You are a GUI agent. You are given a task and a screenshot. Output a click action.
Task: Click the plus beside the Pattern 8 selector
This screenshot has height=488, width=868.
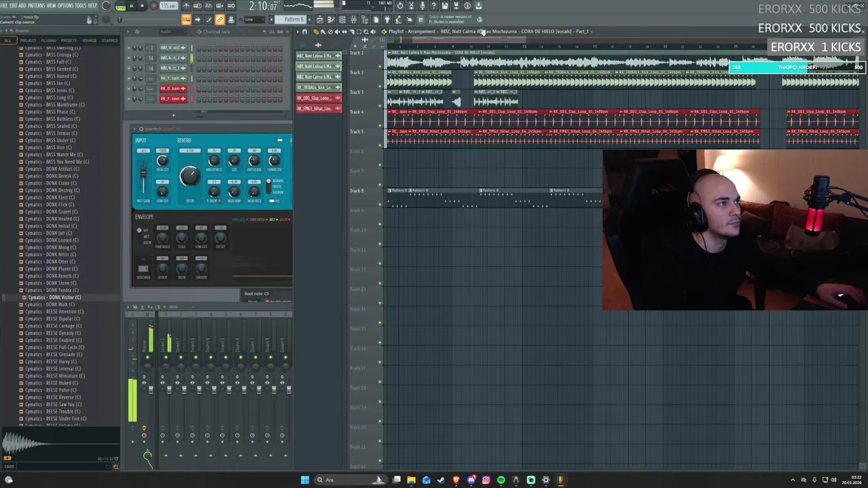pyautogui.click(x=309, y=19)
